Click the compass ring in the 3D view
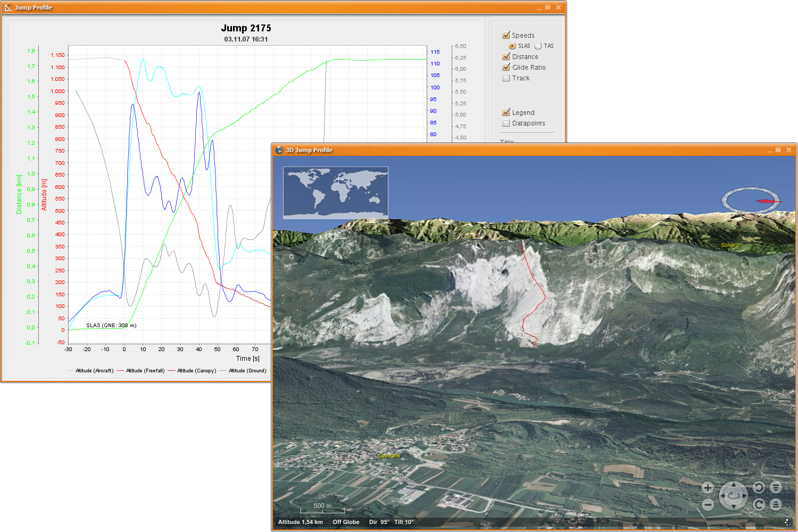The width and height of the screenshot is (798, 532). [x=750, y=201]
